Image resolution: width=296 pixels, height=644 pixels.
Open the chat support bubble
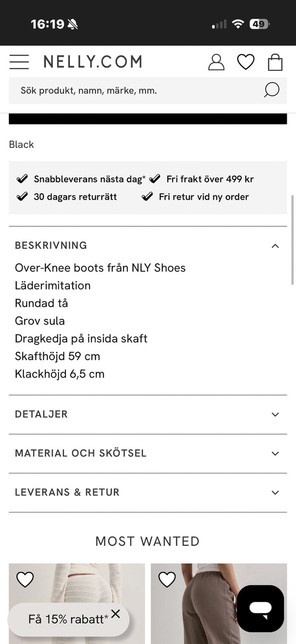[x=260, y=608]
